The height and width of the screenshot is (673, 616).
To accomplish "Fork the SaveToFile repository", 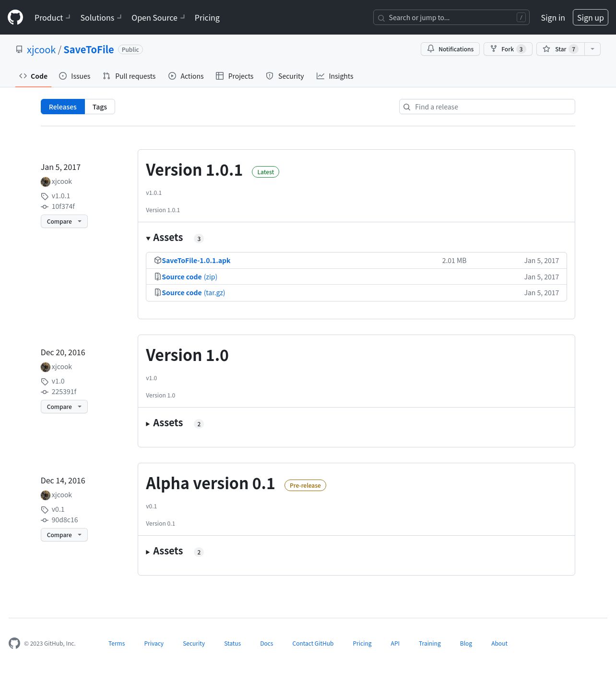I will [x=507, y=49].
